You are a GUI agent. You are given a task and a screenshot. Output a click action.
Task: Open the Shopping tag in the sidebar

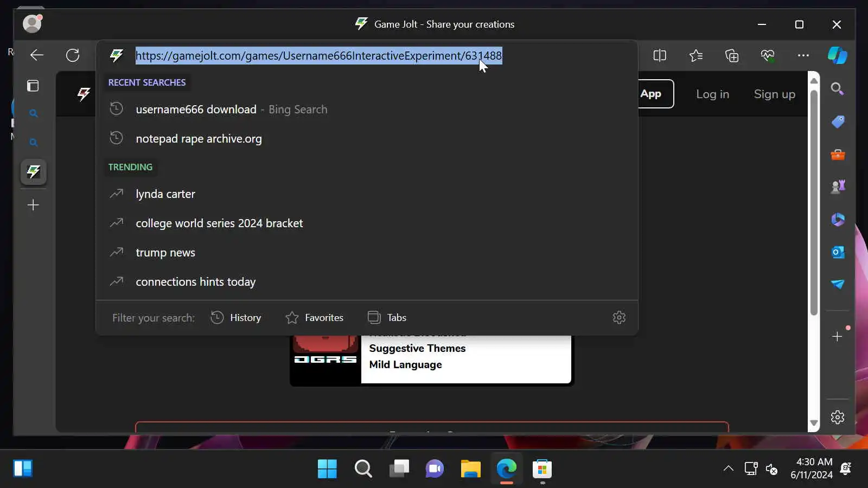coord(838,121)
